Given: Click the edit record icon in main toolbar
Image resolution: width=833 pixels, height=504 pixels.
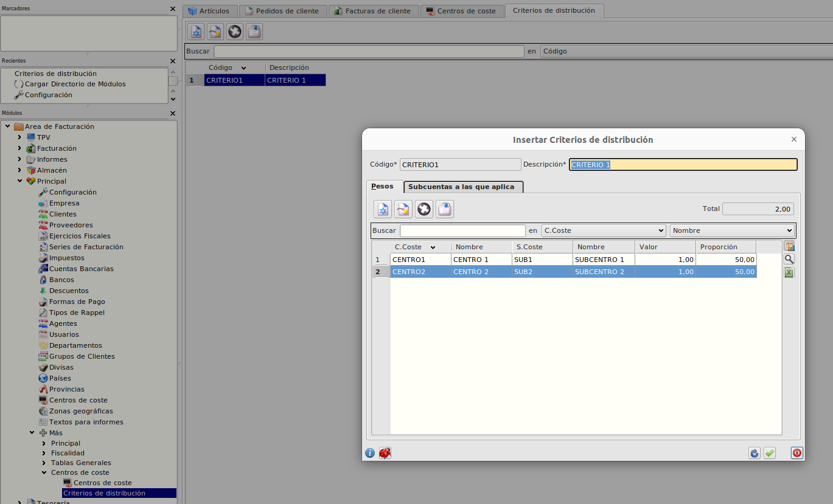Looking at the screenshot, I should pos(215,32).
